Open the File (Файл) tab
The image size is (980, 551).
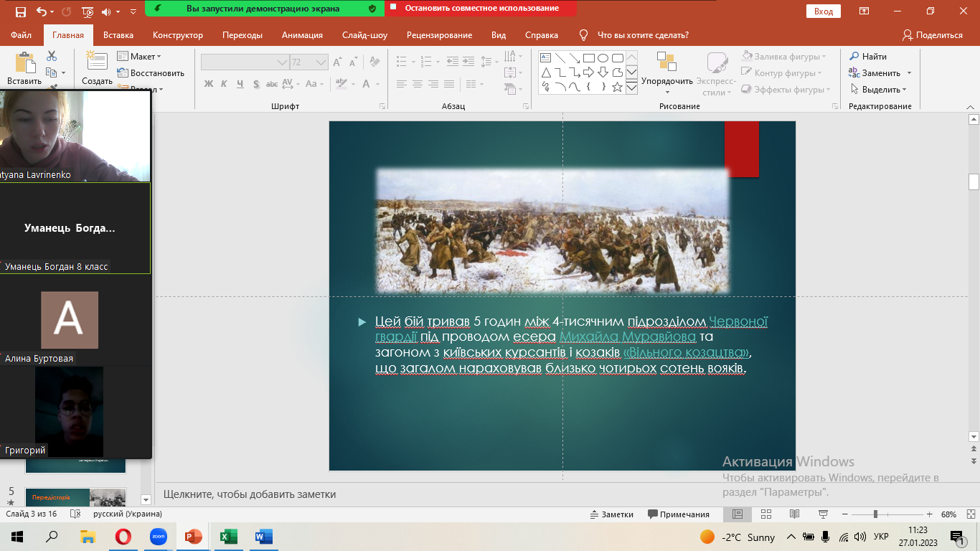22,35
